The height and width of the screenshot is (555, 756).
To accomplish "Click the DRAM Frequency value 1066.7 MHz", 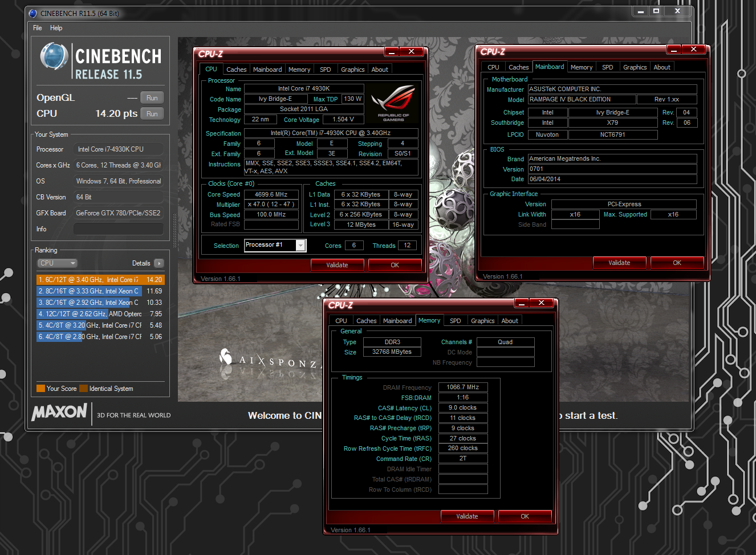I will (463, 387).
